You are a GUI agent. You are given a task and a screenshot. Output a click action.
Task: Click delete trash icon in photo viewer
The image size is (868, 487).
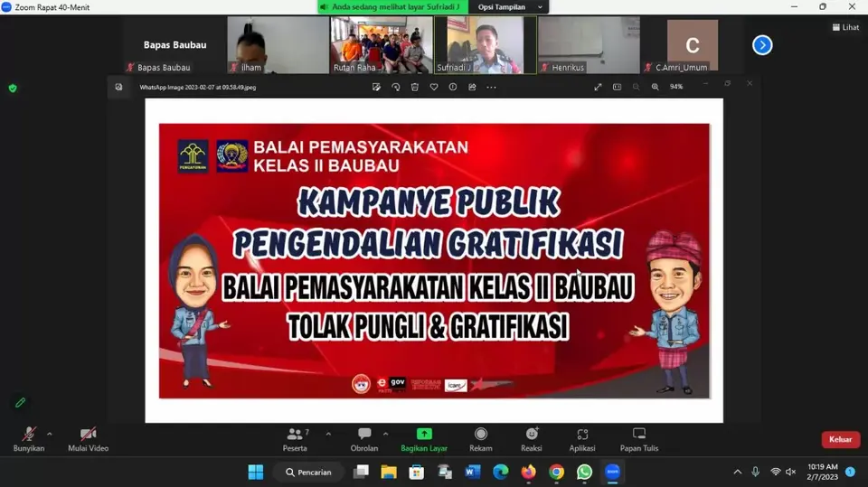point(415,87)
